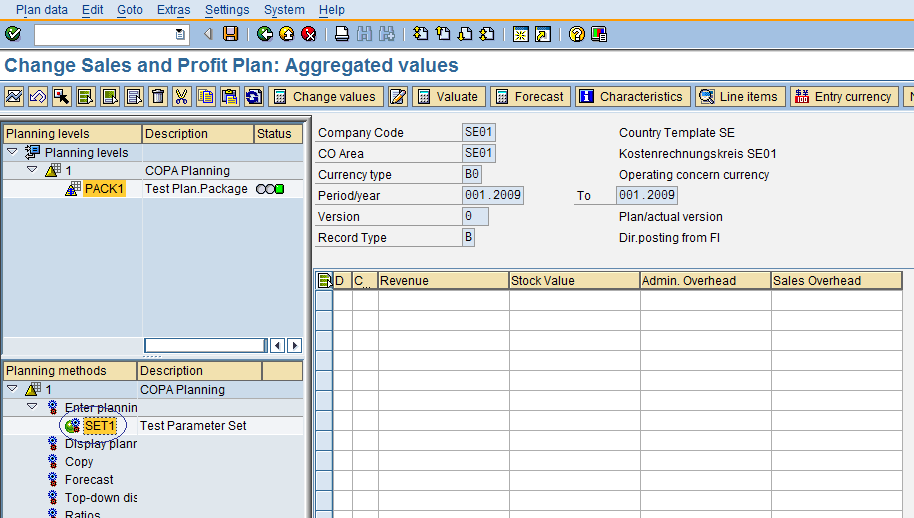Select the Copy planning method
Viewport: 914px width, 518px height.
coord(79,461)
